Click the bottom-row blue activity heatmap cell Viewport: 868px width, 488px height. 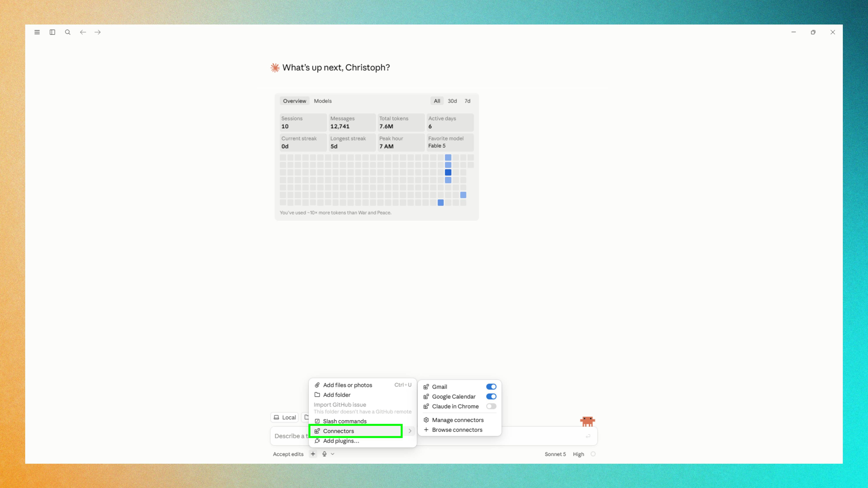coord(441,202)
